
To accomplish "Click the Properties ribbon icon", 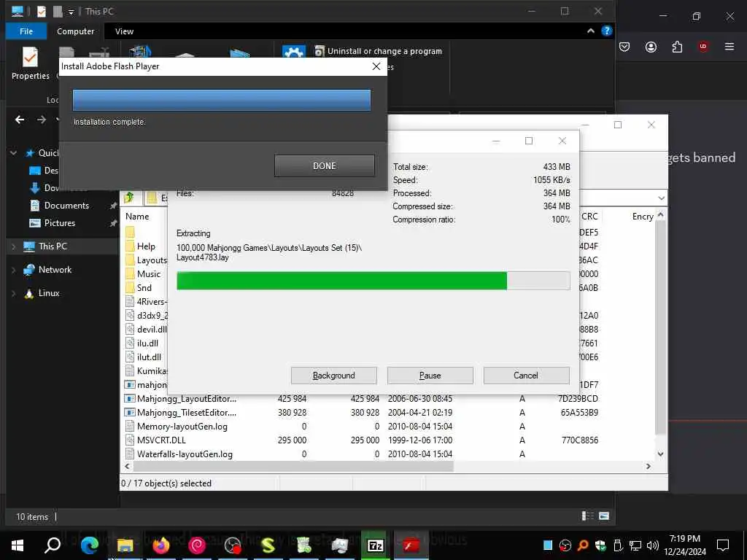I will coord(30,63).
